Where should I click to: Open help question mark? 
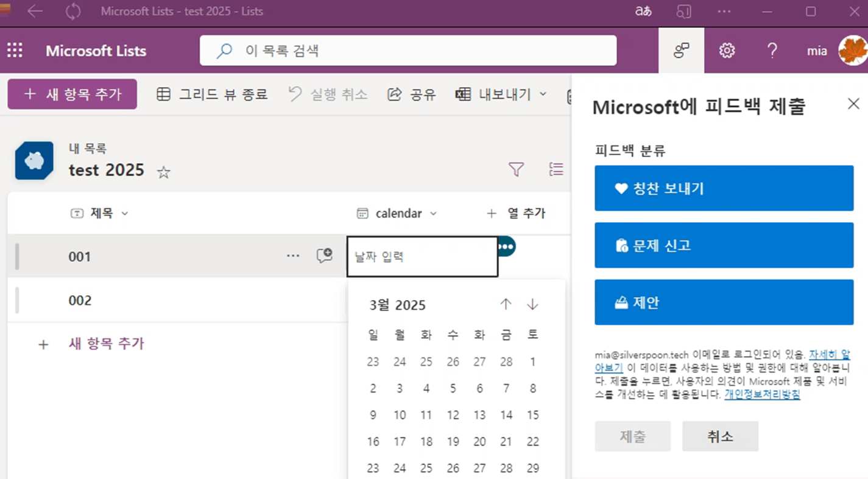click(772, 51)
